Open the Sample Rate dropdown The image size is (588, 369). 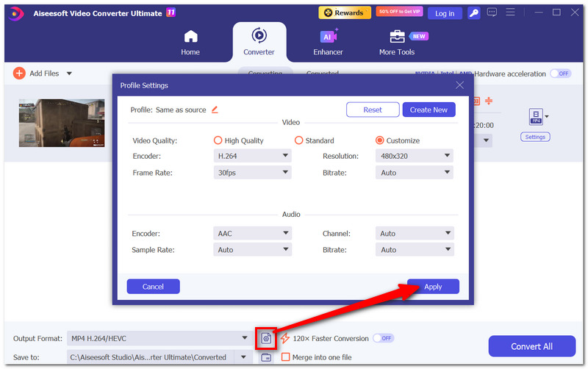252,250
